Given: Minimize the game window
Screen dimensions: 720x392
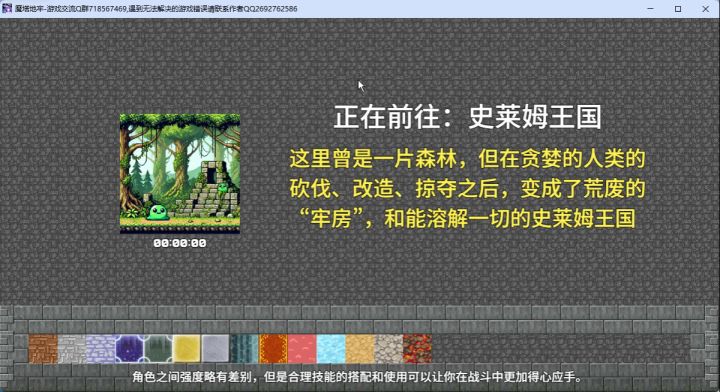Looking at the screenshot, I should (x=650, y=9).
